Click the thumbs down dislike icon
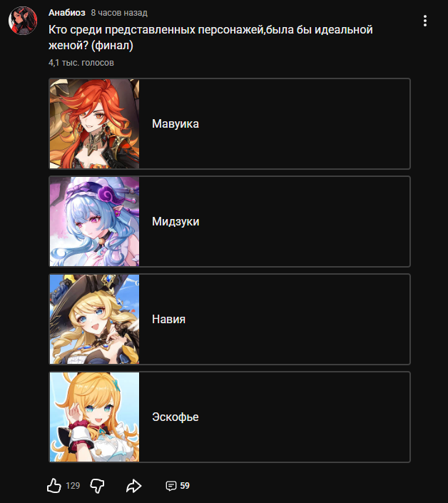Image resolution: width=448 pixels, height=503 pixels. coord(97,486)
